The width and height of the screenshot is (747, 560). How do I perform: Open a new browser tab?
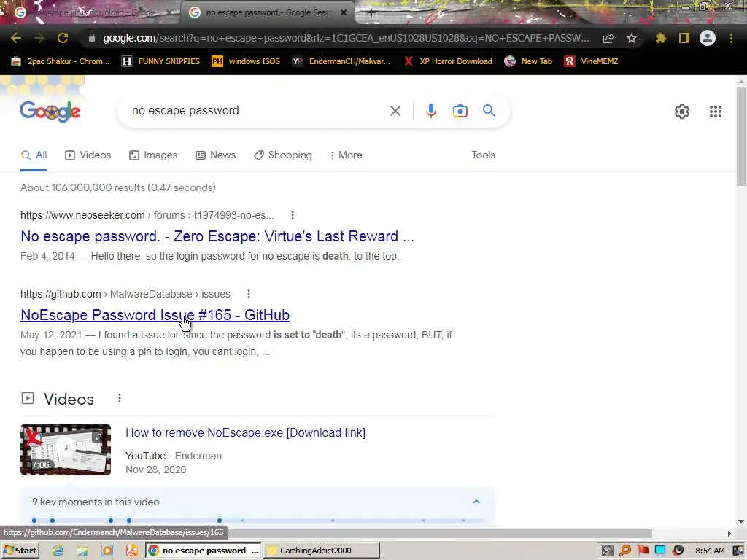pyautogui.click(x=371, y=13)
